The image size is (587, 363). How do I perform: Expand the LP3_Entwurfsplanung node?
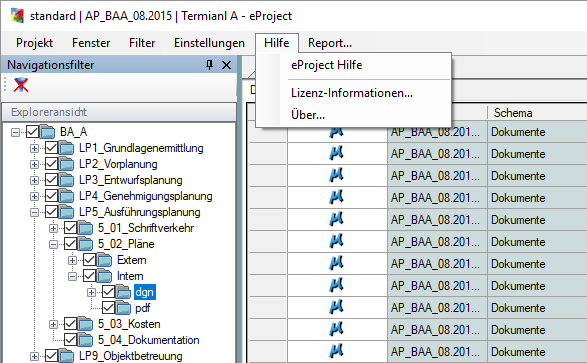34,180
